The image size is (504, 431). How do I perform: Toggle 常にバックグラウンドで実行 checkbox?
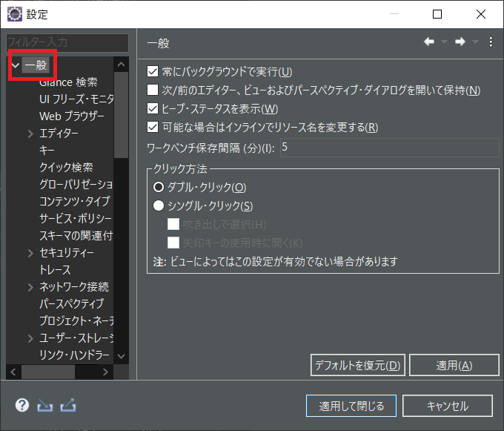tap(153, 71)
